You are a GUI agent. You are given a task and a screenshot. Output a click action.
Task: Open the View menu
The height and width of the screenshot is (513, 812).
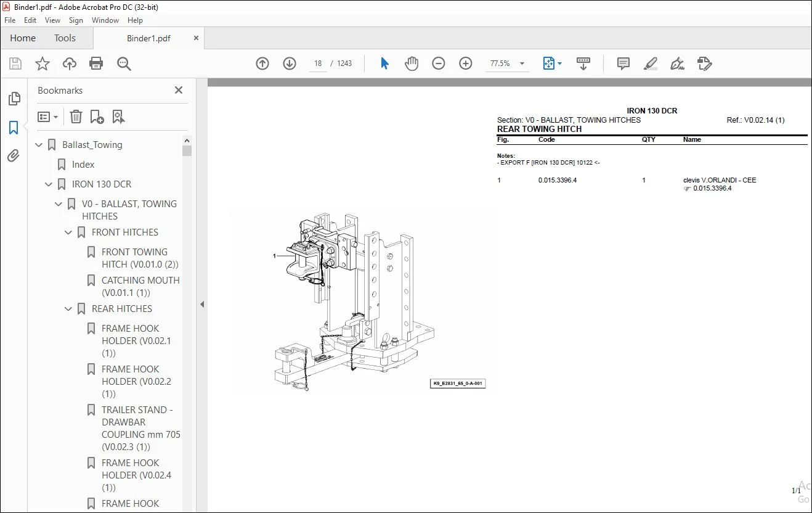pyautogui.click(x=53, y=20)
